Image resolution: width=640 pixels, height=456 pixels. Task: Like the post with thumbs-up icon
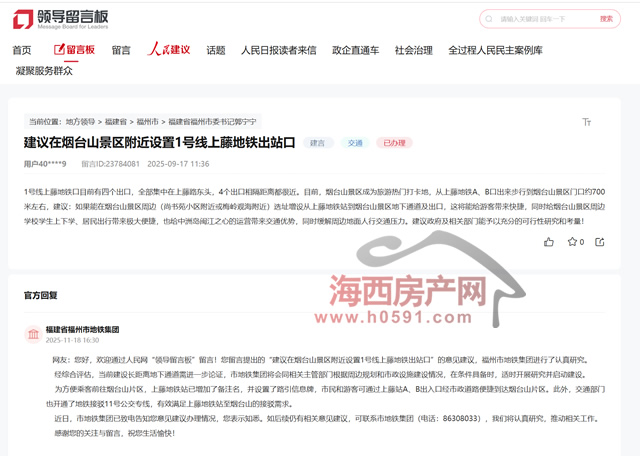click(548, 242)
